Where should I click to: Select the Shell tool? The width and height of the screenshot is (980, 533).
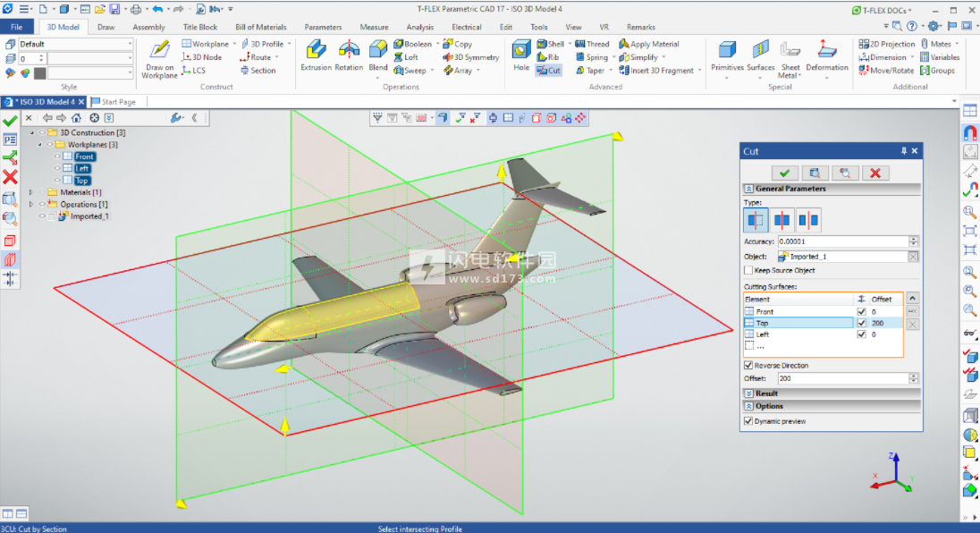click(550, 44)
